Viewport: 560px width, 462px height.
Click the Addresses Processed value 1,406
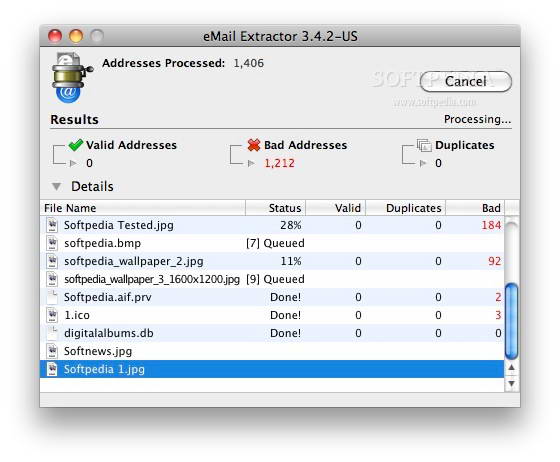pyautogui.click(x=249, y=63)
